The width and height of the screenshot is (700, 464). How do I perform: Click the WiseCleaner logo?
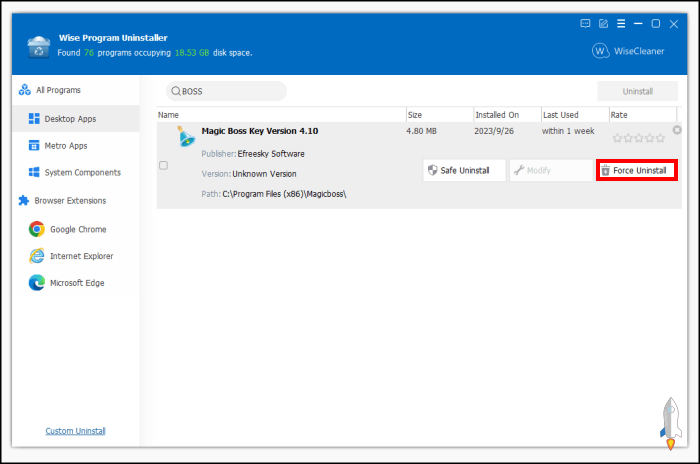628,51
